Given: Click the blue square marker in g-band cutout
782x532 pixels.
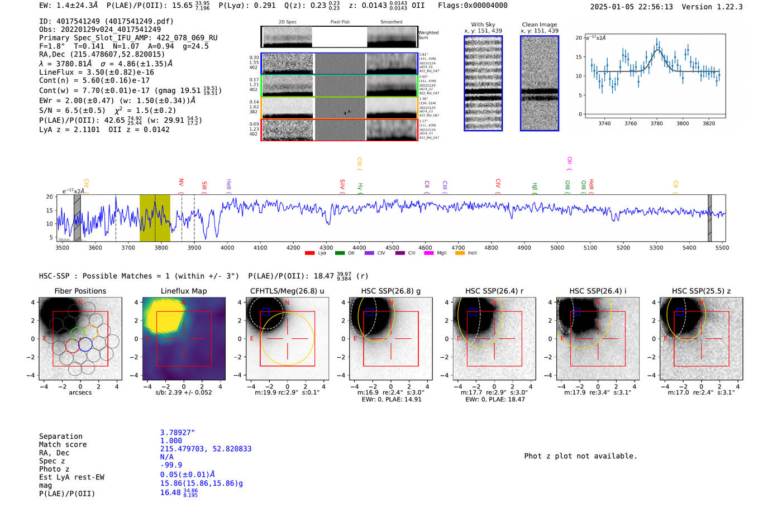Looking at the screenshot, I should [369, 311].
